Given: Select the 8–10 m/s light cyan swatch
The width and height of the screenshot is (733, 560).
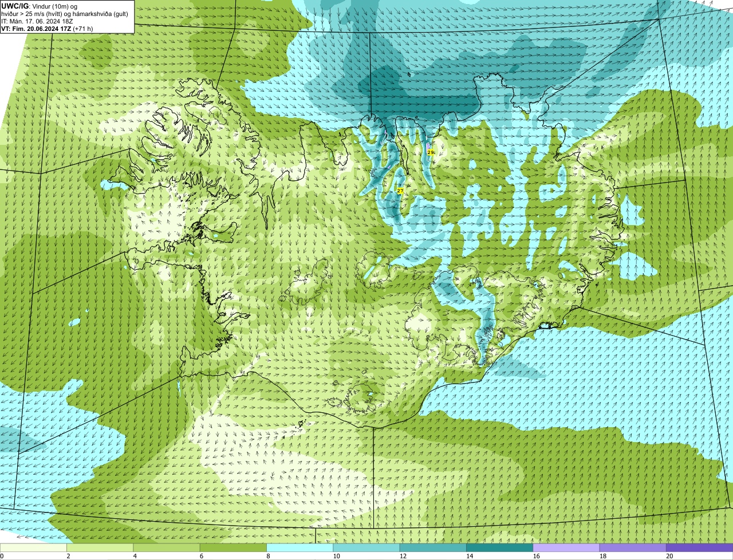Looking at the screenshot, I should [x=299, y=547].
